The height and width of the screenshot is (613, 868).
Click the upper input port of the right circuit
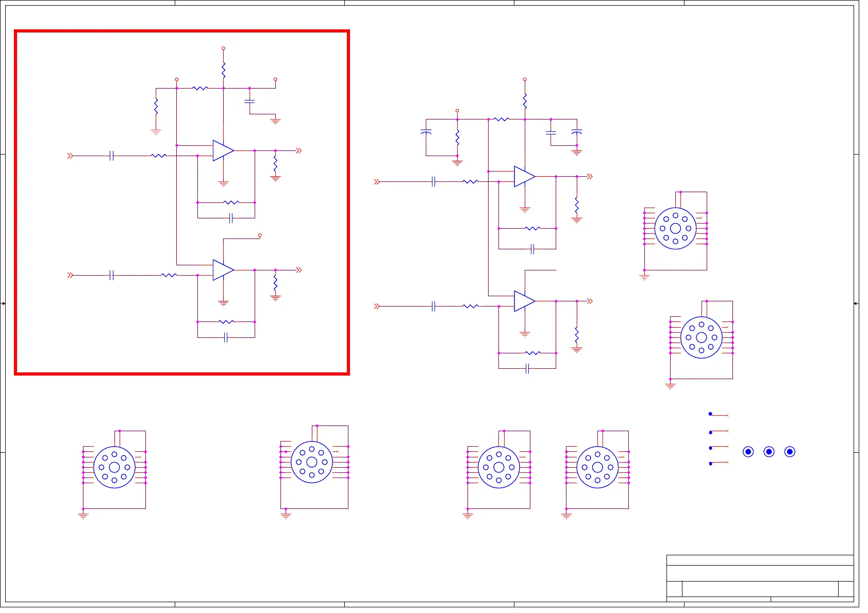point(377,182)
